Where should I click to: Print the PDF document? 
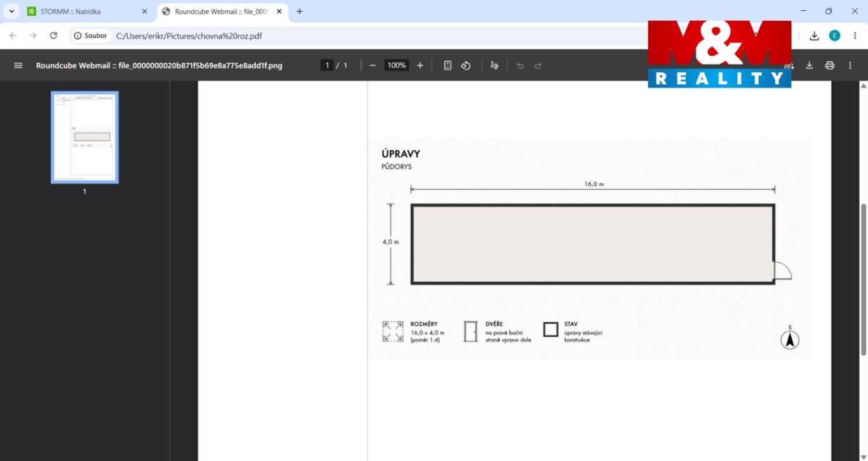(x=830, y=65)
